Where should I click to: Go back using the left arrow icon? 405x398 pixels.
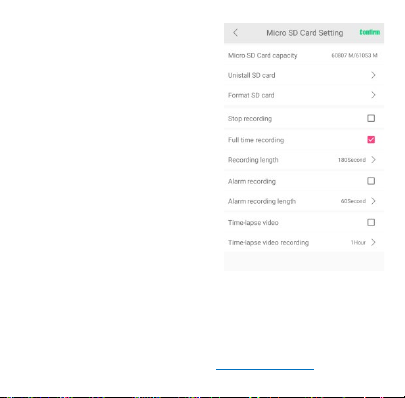click(235, 32)
